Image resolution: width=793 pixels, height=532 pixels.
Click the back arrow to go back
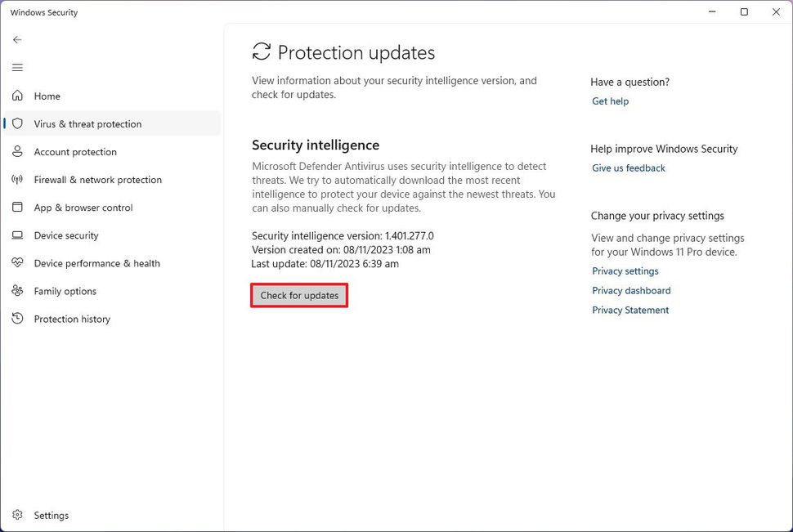tap(17, 39)
